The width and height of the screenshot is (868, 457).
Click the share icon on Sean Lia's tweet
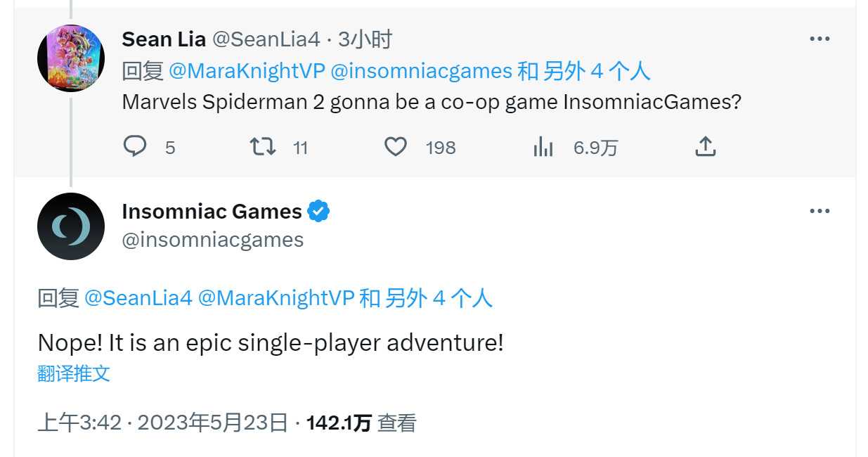tap(705, 145)
